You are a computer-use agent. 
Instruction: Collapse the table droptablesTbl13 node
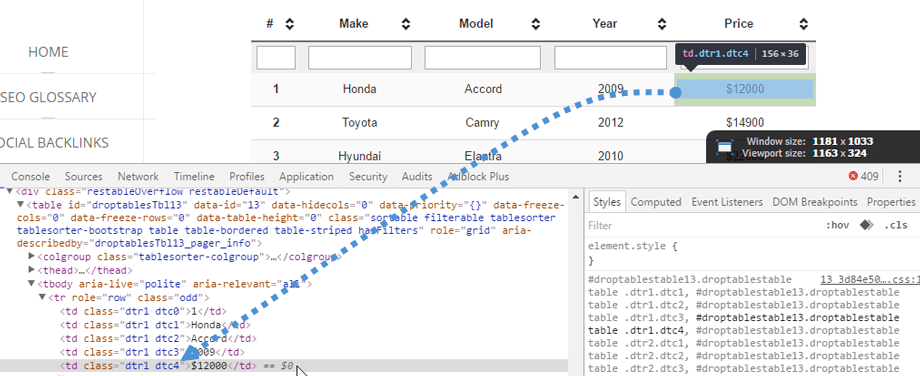pos(21,205)
